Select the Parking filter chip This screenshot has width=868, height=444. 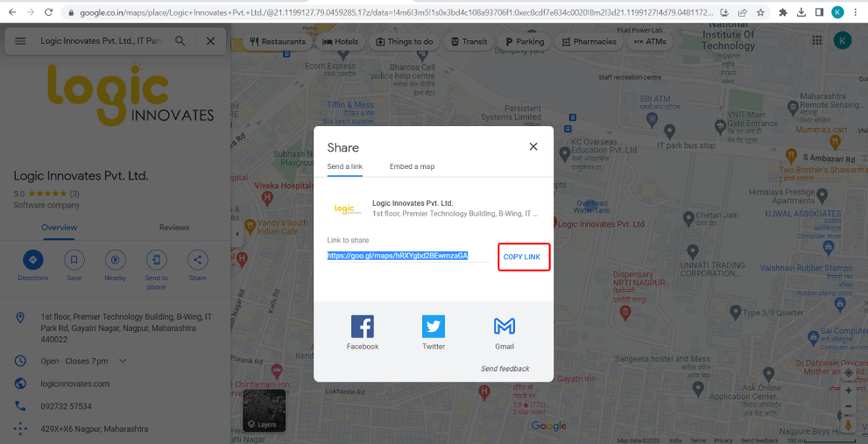pyautogui.click(x=525, y=41)
